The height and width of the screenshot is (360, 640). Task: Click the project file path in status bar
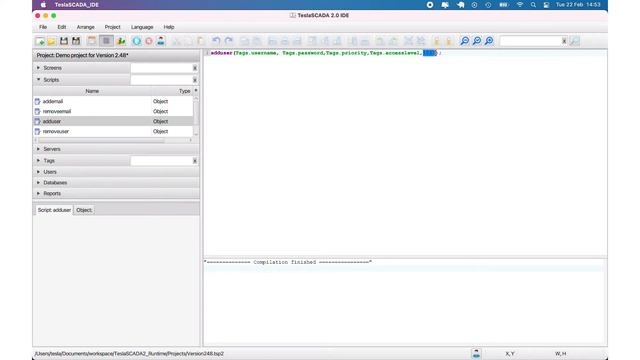[129, 353]
